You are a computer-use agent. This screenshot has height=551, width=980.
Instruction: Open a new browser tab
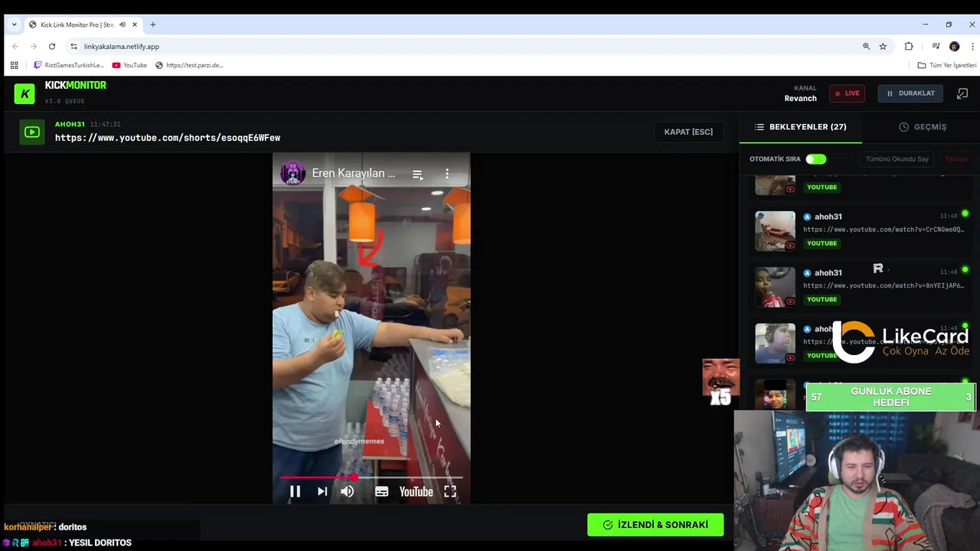[x=153, y=24]
